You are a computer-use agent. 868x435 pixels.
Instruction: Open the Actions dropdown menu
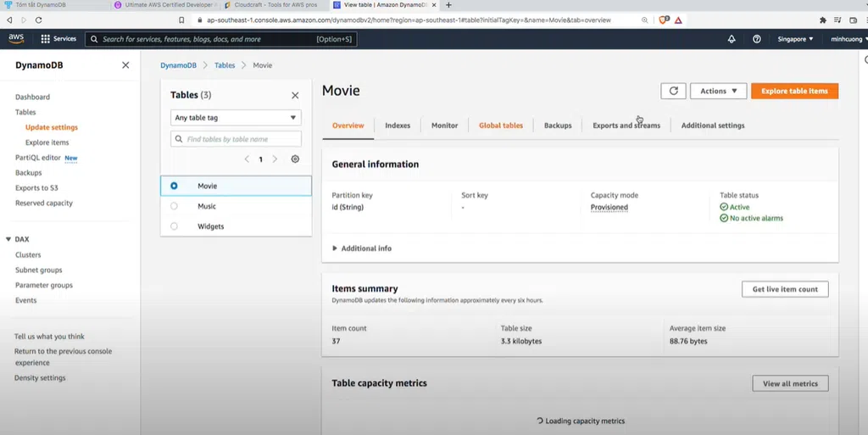[718, 91]
